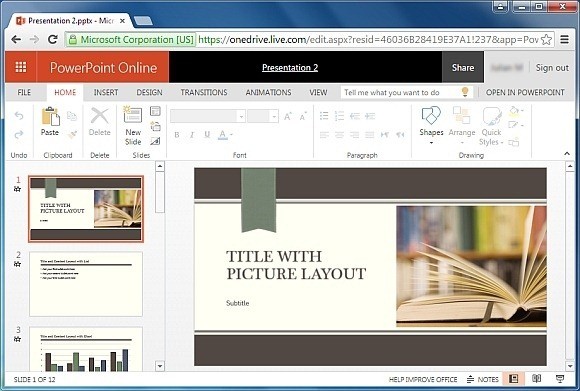Toggle Italic formatting
Viewport: 580px width, 391px height.
pyautogui.click(x=192, y=135)
